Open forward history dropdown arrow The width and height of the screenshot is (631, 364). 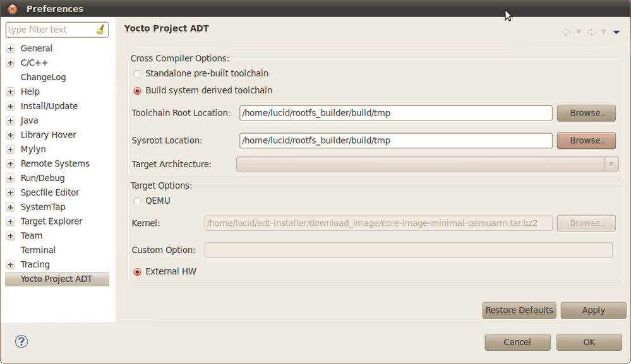tap(604, 32)
